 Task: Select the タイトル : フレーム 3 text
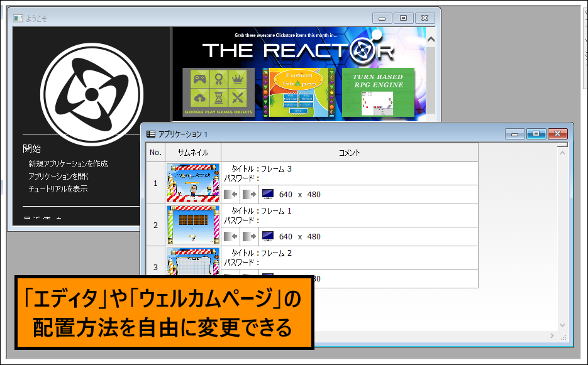coord(262,169)
